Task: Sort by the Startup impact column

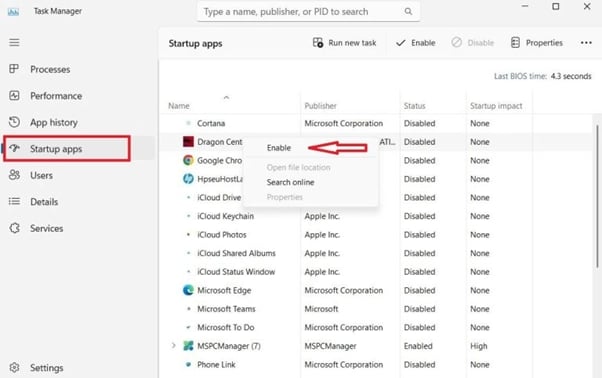Action: click(x=496, y=106)
